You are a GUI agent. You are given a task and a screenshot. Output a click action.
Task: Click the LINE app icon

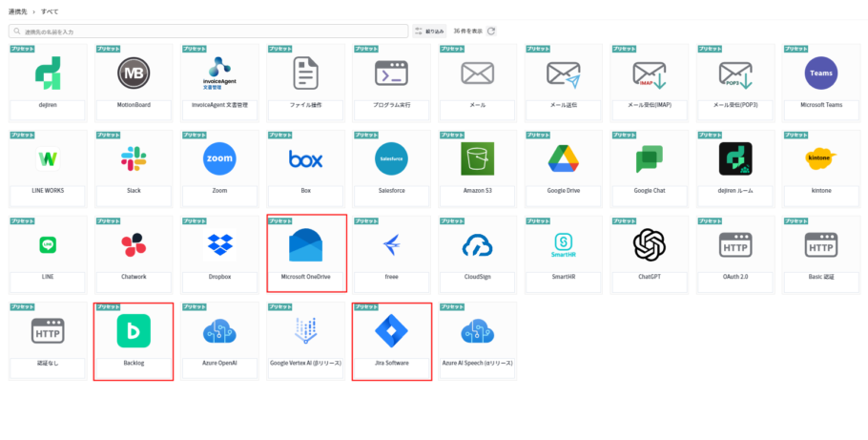point(48,245)
